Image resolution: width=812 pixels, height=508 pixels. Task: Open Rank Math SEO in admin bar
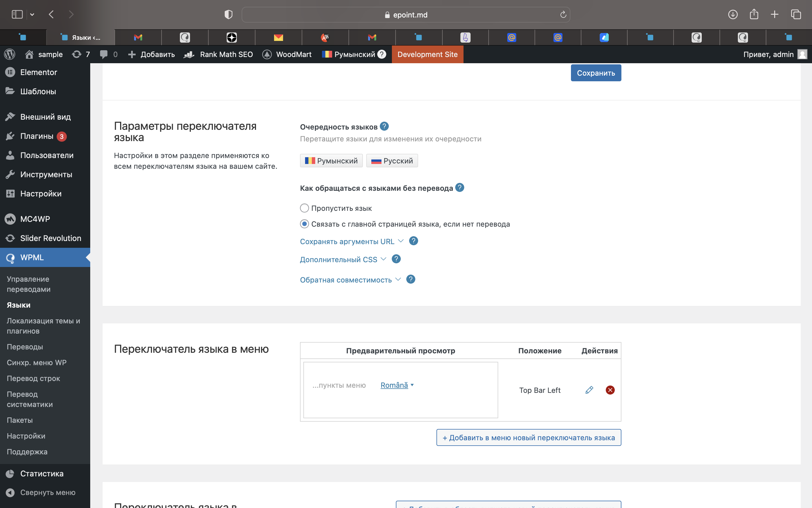coord(219,54)
